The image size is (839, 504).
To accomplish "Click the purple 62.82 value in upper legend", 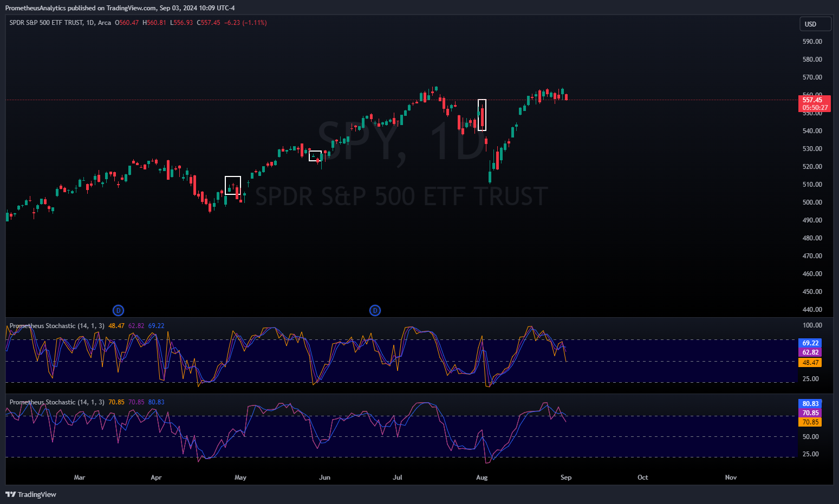I will coord(136,326).
